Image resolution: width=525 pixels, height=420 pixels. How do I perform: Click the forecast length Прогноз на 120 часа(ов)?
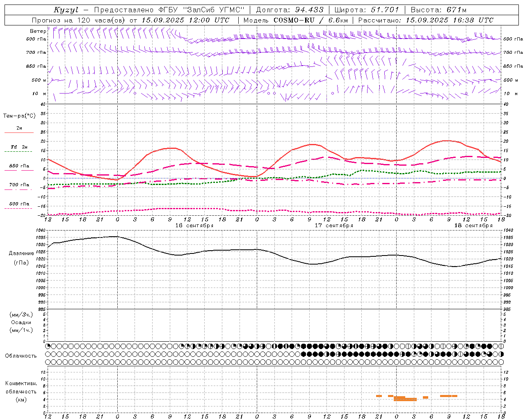click(79, 20)
